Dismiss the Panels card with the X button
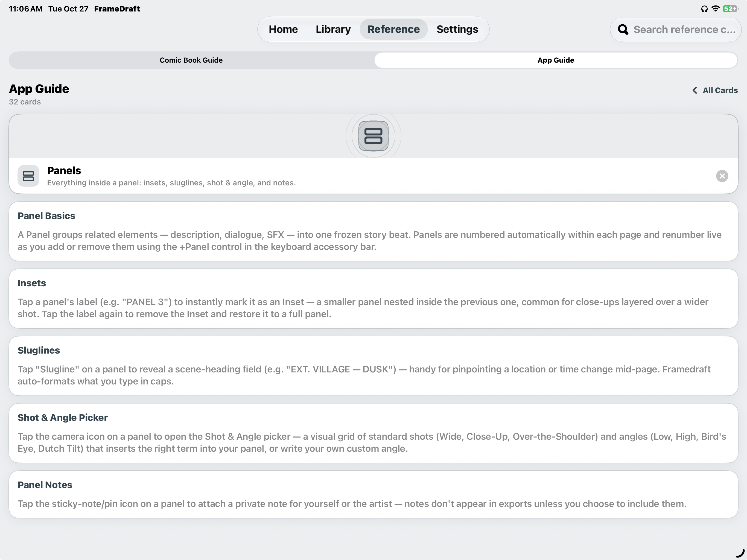Screen dimensions: 747x560 click(x=722, y=176)
